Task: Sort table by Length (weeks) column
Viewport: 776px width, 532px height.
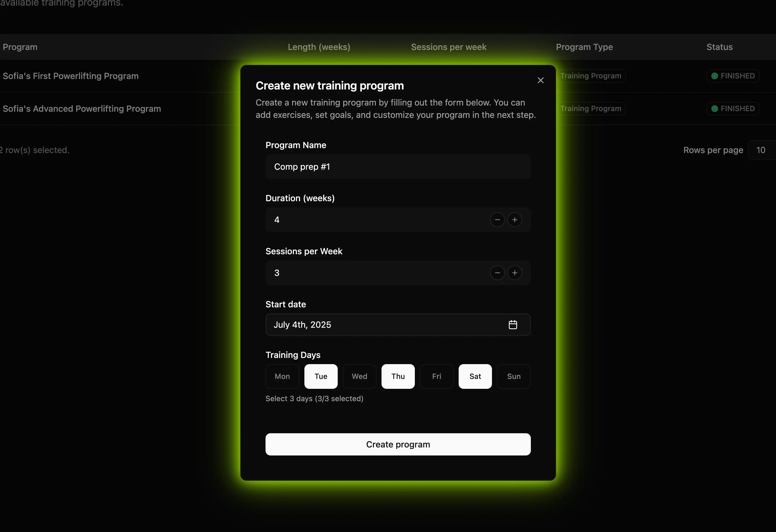Action: (319, 47)
